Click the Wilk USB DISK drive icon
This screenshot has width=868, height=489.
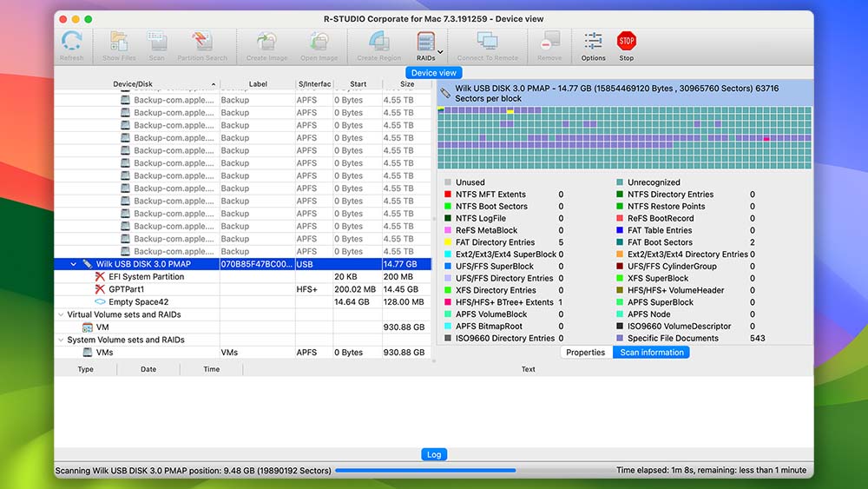(x=88, y=264)
